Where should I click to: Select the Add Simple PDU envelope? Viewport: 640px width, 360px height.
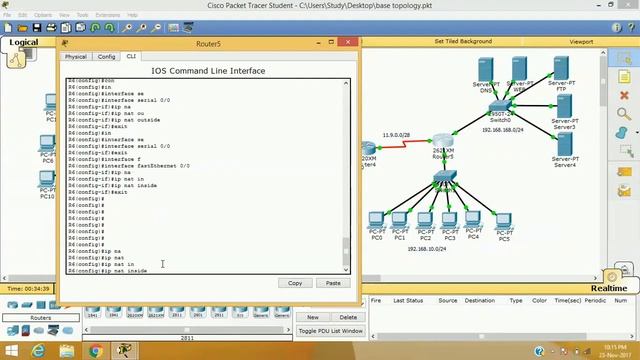[x=624, y=172]
